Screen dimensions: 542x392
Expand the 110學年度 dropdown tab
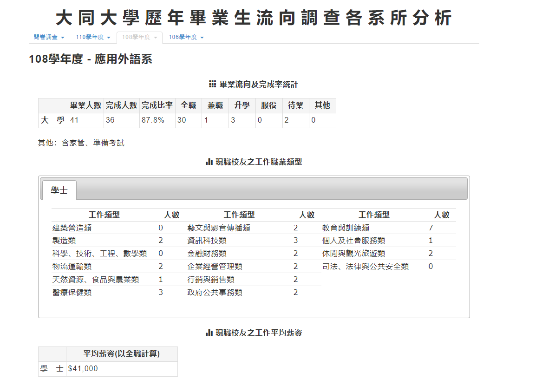coord(93,37)
